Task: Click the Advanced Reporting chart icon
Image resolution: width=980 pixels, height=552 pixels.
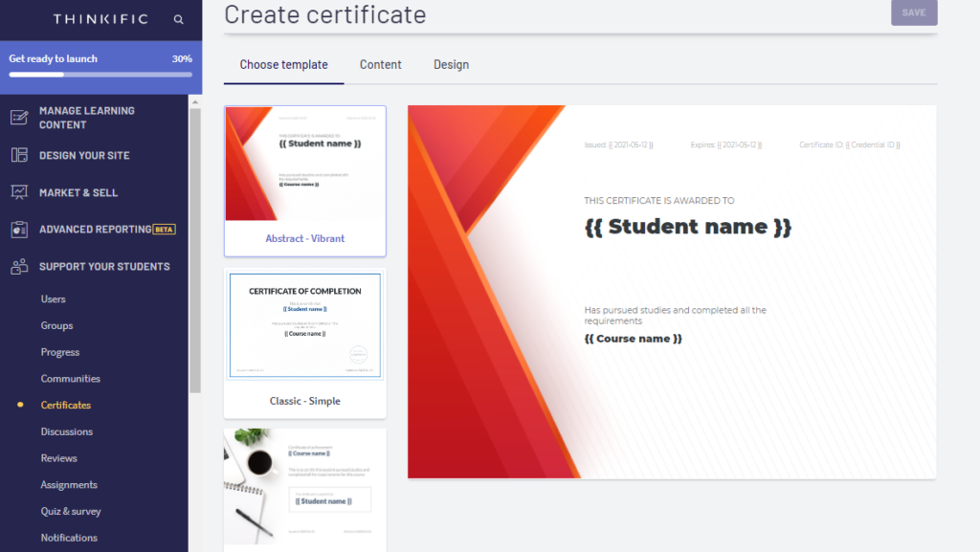Action: pos(20,230)
